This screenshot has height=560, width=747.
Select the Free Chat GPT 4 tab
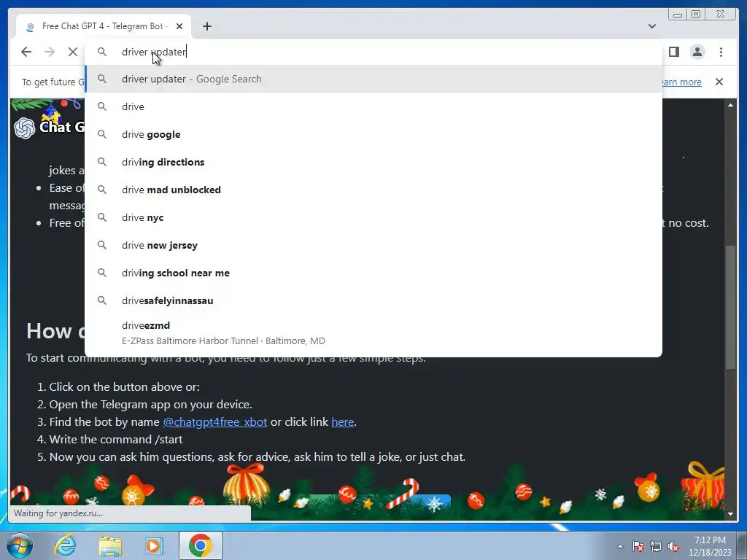click(104, 26)
